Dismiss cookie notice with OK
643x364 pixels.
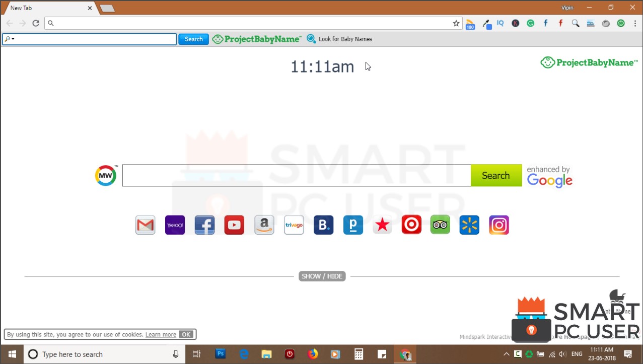[186, 334]
